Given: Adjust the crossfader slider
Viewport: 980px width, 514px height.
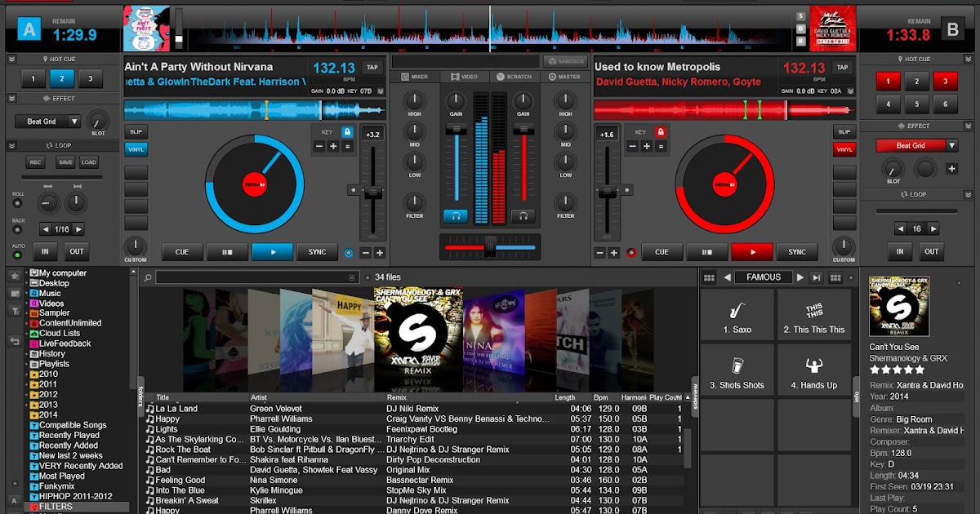Looking at the screenshot, I should [490, 246].
